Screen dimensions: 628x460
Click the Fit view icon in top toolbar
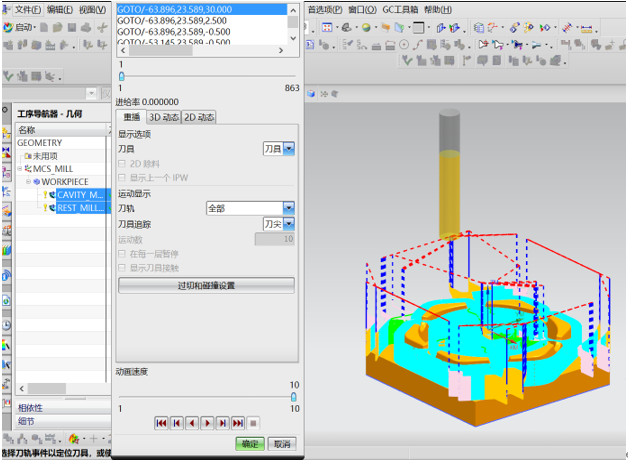[x=327, y=27]
